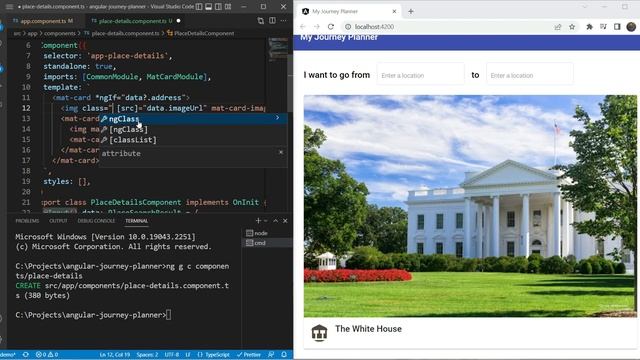Click the 'to' location input field

(529, 75)
